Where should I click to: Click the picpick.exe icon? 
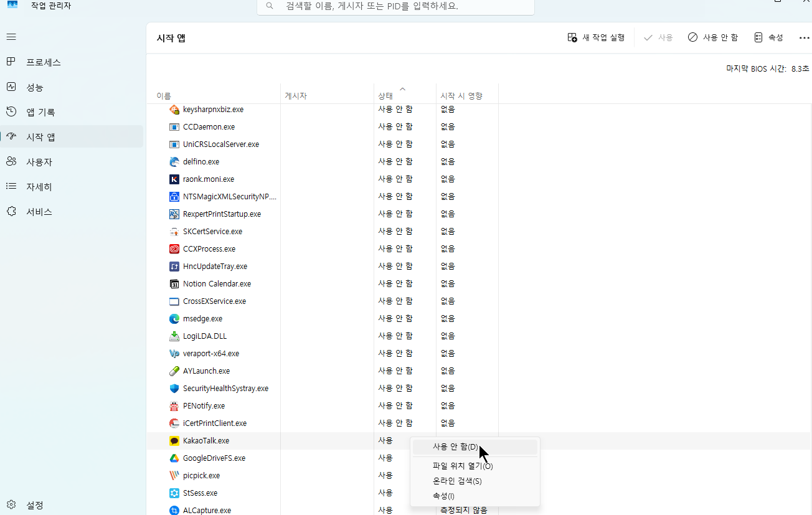point(174,476)
